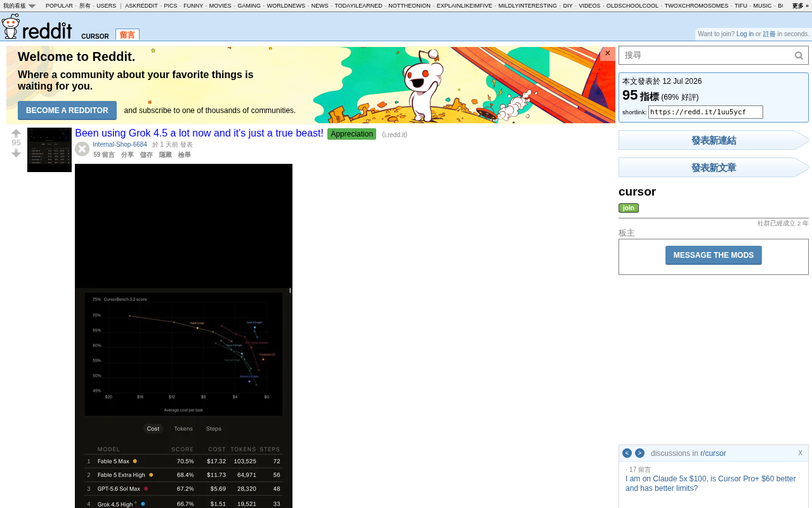
Task: Click the search magnifier icon
Action: [x=799, y=55]
